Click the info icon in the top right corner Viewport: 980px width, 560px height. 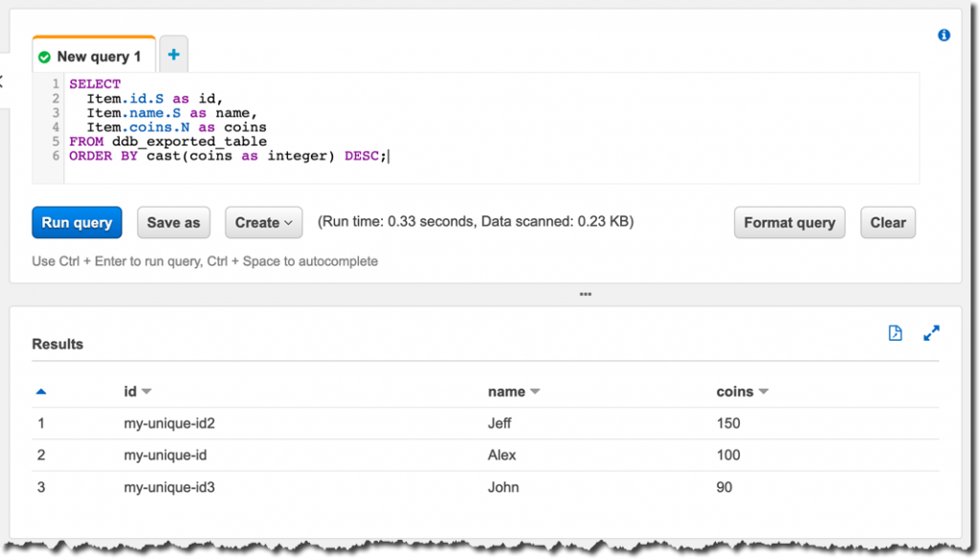coord(944,34)
